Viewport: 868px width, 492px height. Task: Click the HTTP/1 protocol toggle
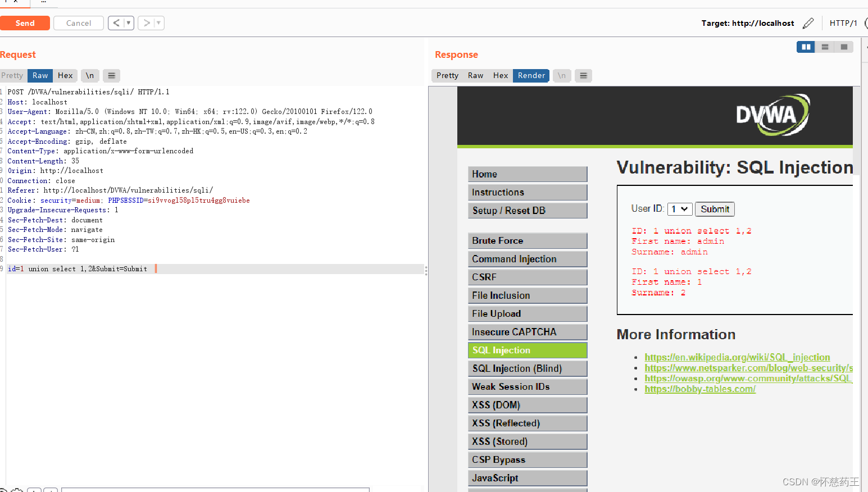point(843,23)
